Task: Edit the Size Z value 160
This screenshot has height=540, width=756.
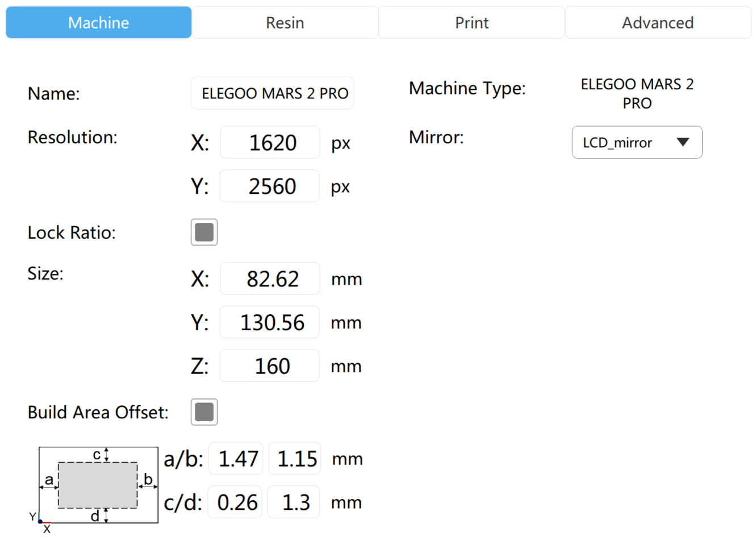Action: coord(270,365)
